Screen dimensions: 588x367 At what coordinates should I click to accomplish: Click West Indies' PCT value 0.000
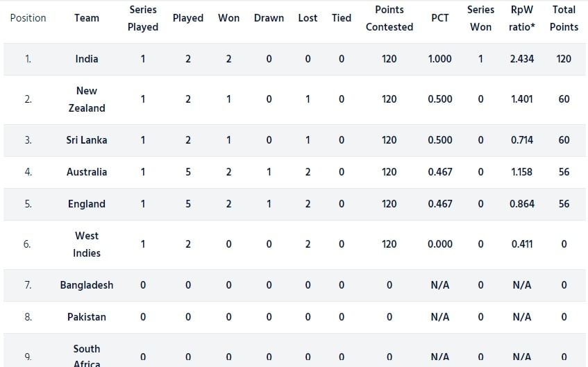click(440, 244)
